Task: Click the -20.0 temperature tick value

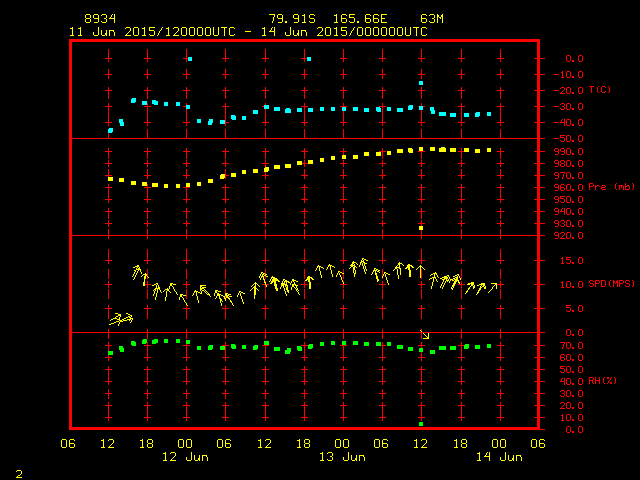Action: tap(569, 91)
